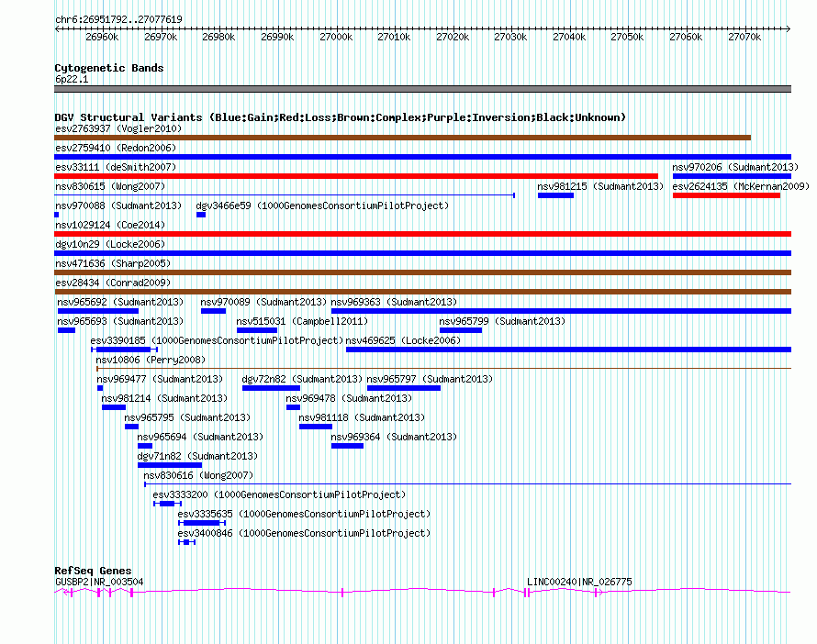
Task: Click dgv71n82 (Sudmant2013) label
Action: click(x=197, y=456)
